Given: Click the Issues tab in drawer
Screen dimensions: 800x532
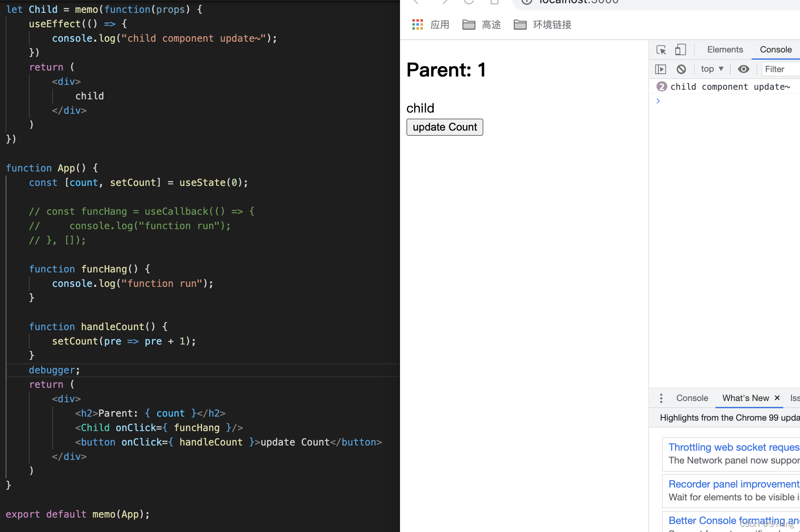Looking at the screenshot, I should [795, 398].
